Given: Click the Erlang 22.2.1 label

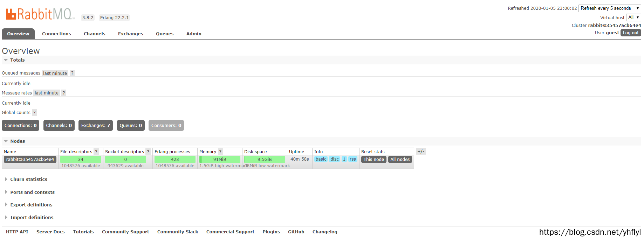Looking at the screenshot, I should [x=114, y=17].
